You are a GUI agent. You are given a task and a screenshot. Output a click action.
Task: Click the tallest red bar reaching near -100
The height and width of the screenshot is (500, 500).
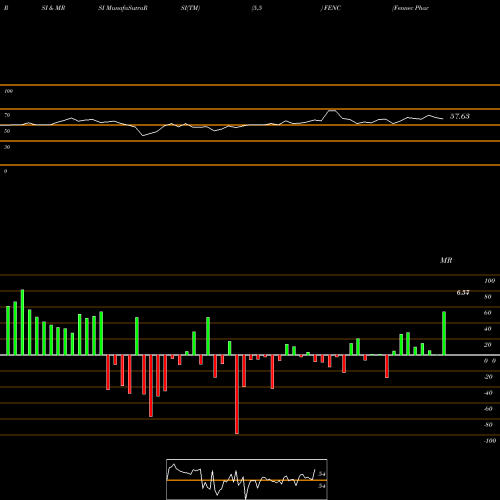pos(237,394)
